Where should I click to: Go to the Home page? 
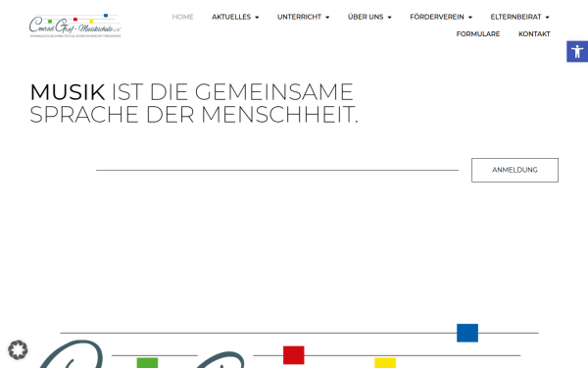click(182, 17)
